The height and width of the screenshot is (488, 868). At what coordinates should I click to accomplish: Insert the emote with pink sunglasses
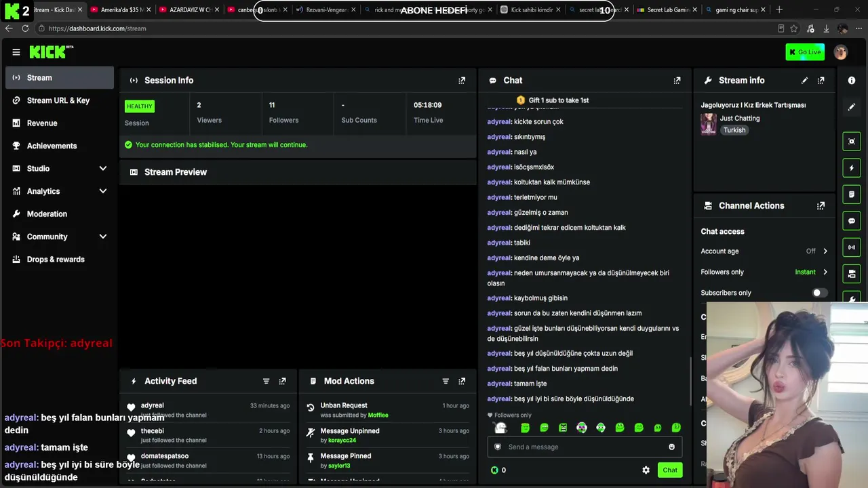click(582, 428)
